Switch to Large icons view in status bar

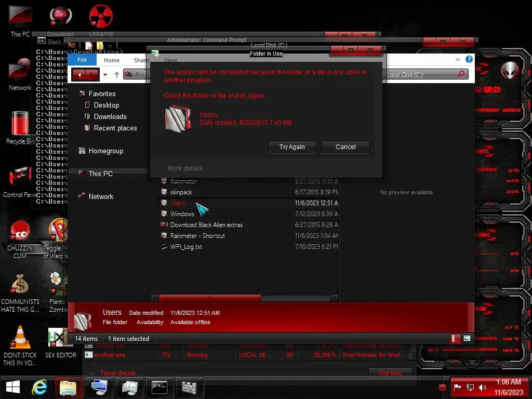tap(467, 338)
